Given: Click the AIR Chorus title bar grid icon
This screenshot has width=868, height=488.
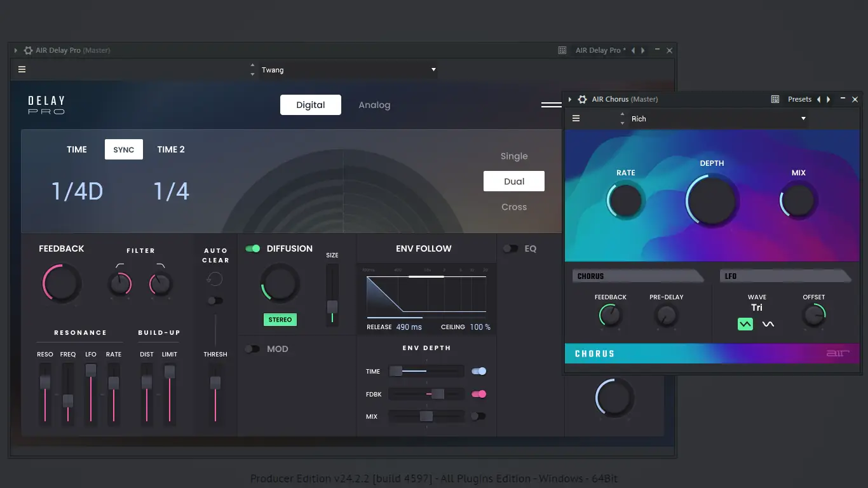Looking at the screenshot, I should coord(775,99).
